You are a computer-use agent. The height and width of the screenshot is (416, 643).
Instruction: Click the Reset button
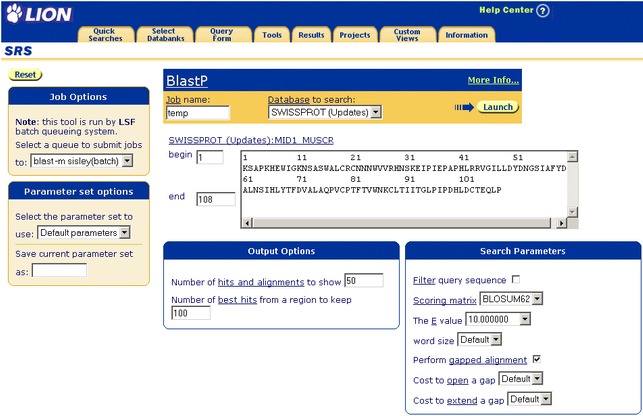(25, 75)
